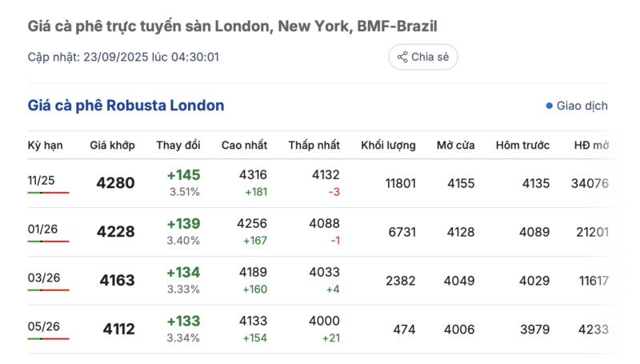Image resolution: width=640 pixels, height=364 pixels.
Task: Click the green-red bar under 11/25
Action: click(48, 193)
